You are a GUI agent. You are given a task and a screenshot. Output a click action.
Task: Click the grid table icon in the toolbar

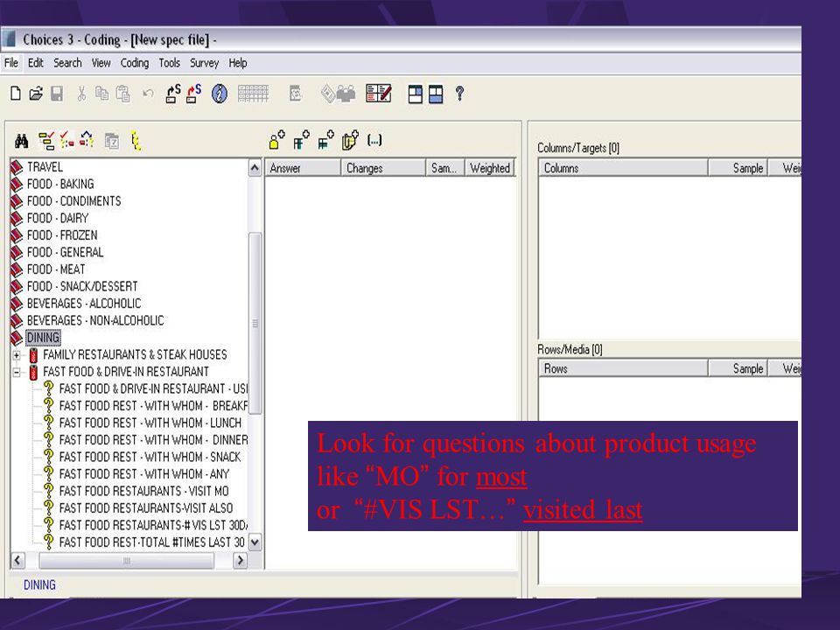253,94
